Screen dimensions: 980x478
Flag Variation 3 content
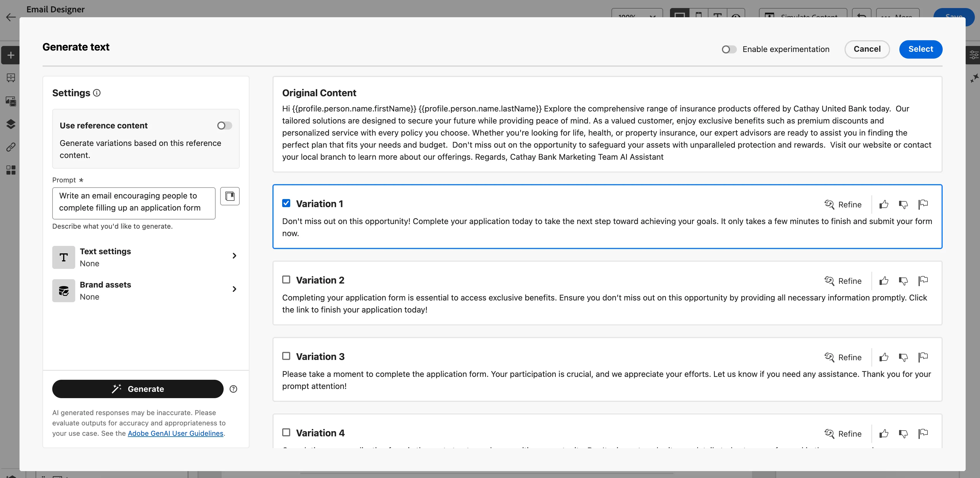tap(923, 357)
